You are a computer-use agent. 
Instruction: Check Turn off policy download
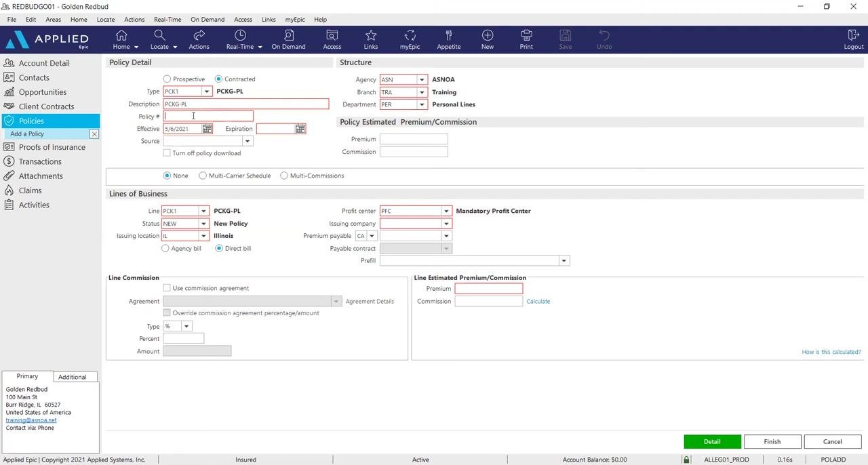167,153
